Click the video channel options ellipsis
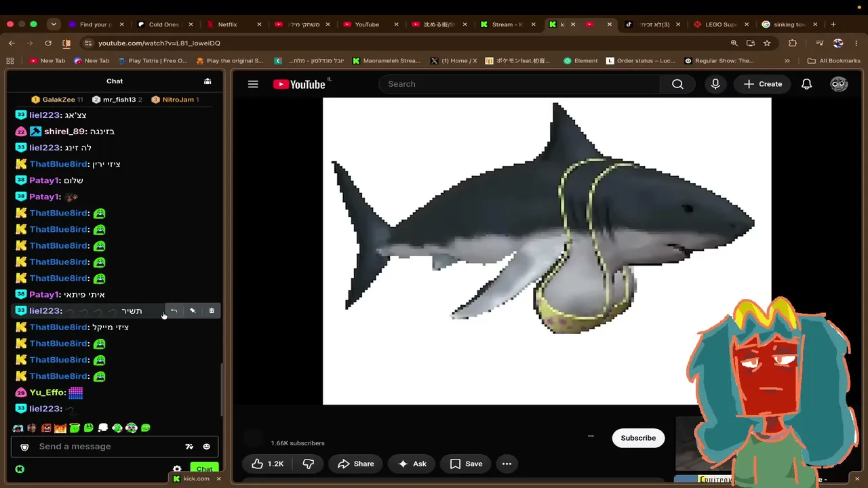 click(591, 436)
